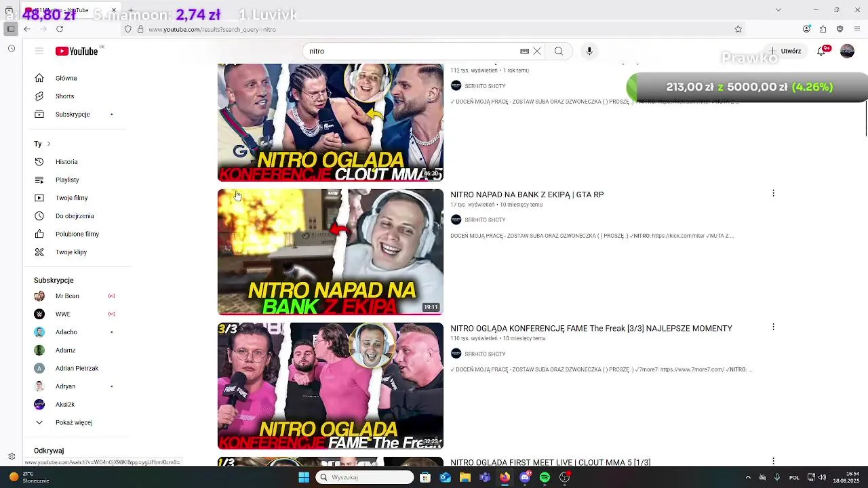
Task: Open sidebar settings gear at bottom left
Action: pos(12,456)
